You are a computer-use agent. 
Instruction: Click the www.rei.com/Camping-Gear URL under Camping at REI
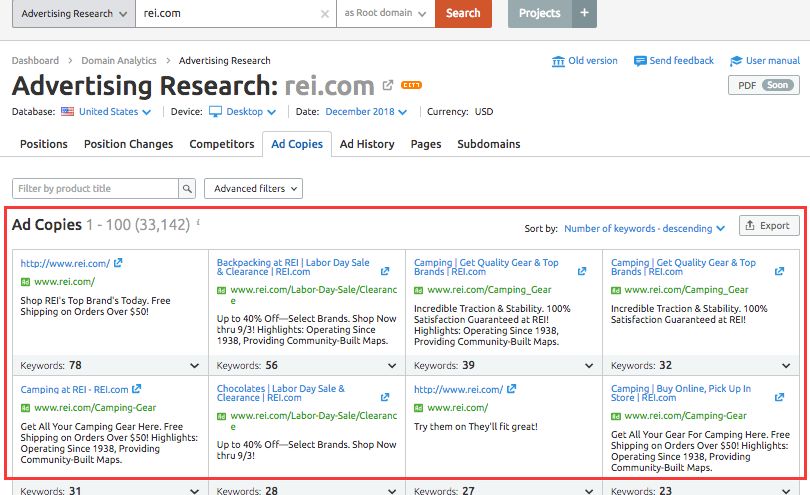pyautogui.click(x=95, y=408)
